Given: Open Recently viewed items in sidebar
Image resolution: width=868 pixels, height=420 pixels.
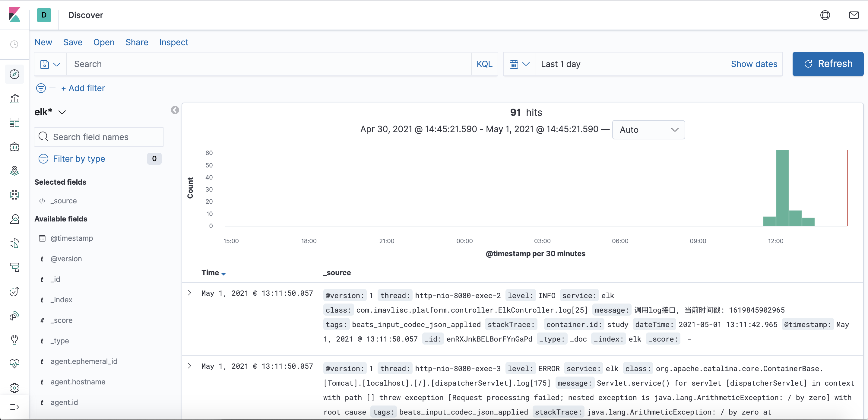Looking at the screenshot, I should tap(14, 44).
